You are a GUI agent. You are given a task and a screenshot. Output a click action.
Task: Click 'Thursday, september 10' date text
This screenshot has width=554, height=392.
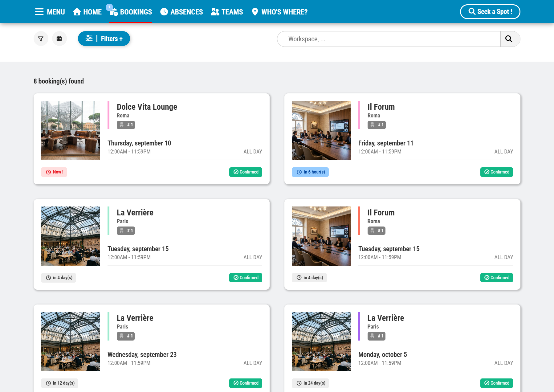[x=139, y=143]
